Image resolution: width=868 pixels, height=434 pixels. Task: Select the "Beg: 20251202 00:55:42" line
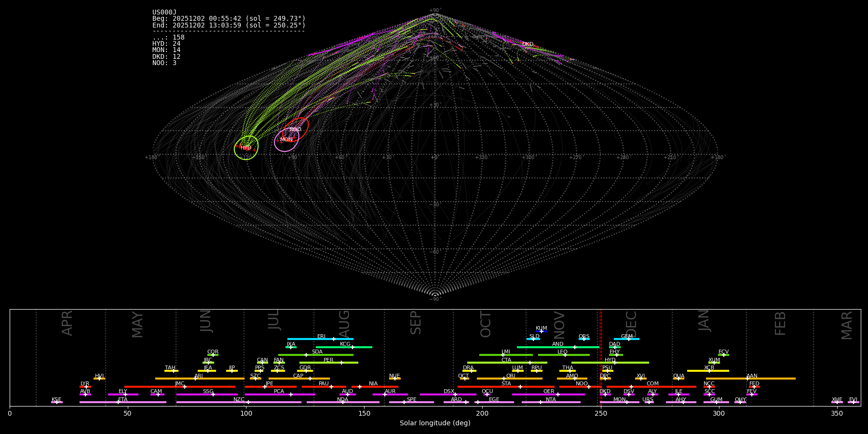coord(229,19)
